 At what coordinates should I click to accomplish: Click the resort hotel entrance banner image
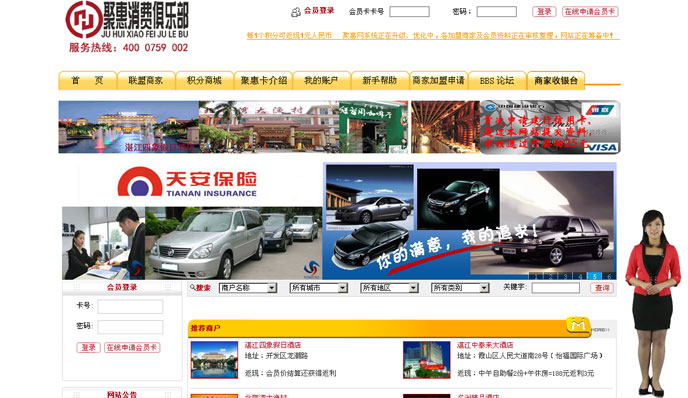click(x=269, y=127)
